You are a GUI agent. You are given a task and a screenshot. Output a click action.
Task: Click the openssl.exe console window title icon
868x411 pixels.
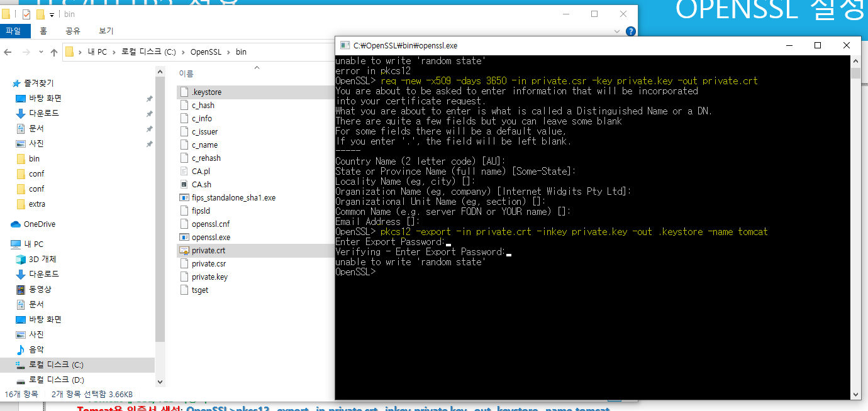pyautogui.click(x=345, y=45)
